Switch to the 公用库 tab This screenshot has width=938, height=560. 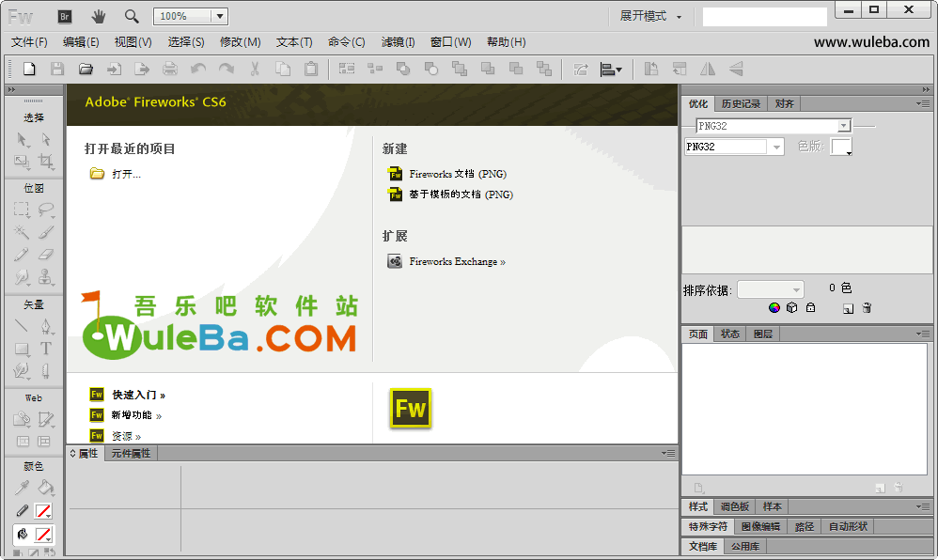pos(744,546)
